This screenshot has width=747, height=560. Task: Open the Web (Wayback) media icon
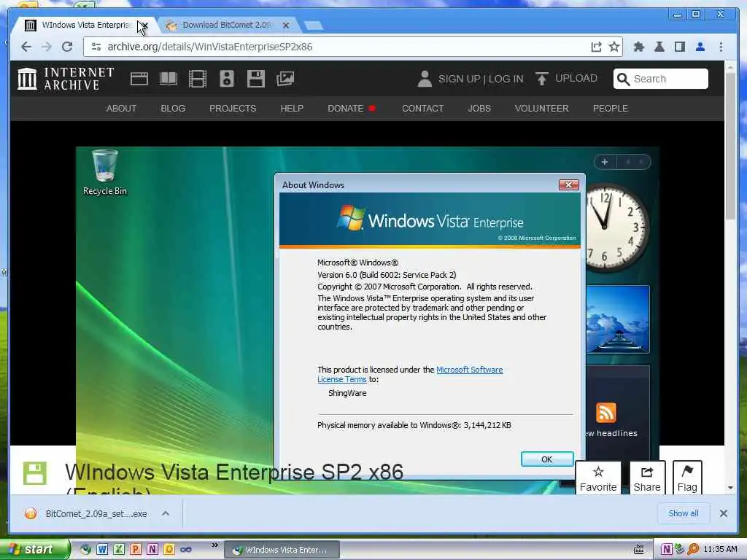pyautogui.click(x=139, y=79)
